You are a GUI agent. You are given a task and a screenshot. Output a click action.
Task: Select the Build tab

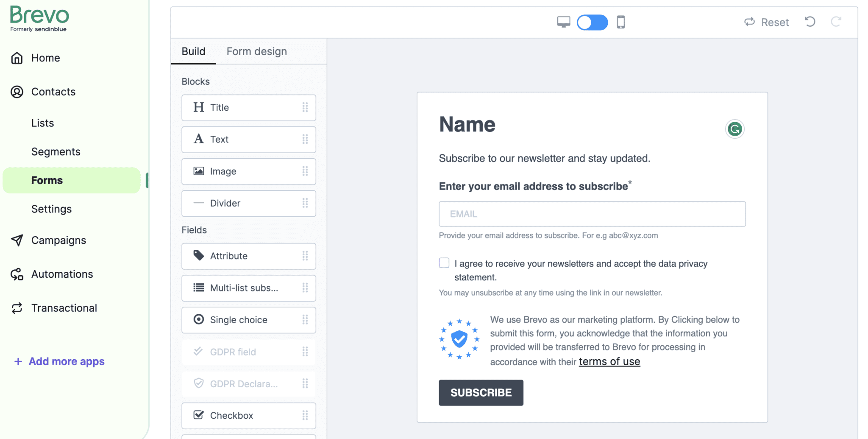coord(193,51)
